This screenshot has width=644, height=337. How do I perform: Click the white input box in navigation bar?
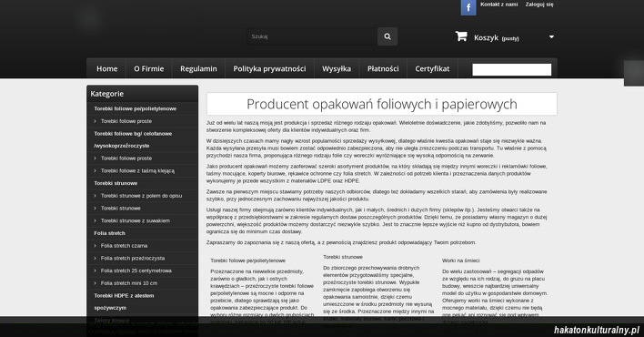point(512,69)
